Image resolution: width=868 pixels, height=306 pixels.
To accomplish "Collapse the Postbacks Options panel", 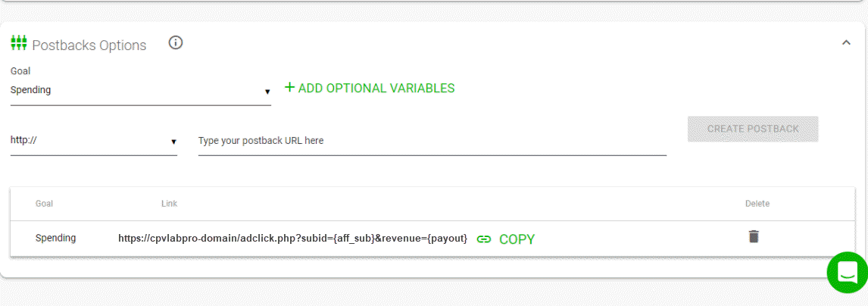I will [846, 42].
